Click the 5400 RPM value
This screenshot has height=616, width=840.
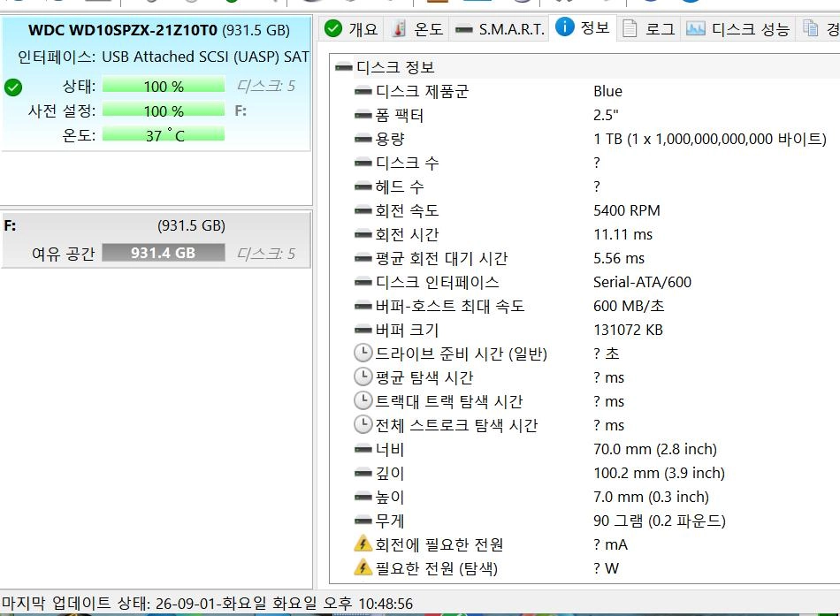tap(626, 210)
